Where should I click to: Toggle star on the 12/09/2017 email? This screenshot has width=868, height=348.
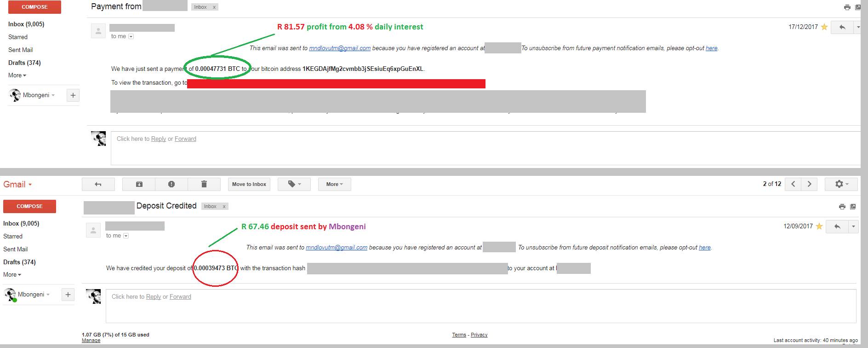819,226
